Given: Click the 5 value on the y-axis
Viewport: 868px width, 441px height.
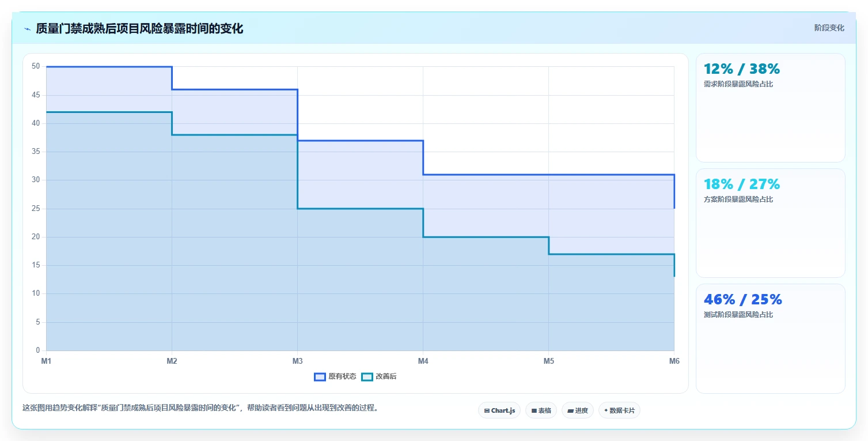Looking at the screenshot, I should pyautogui.click(x=38, y=322).
